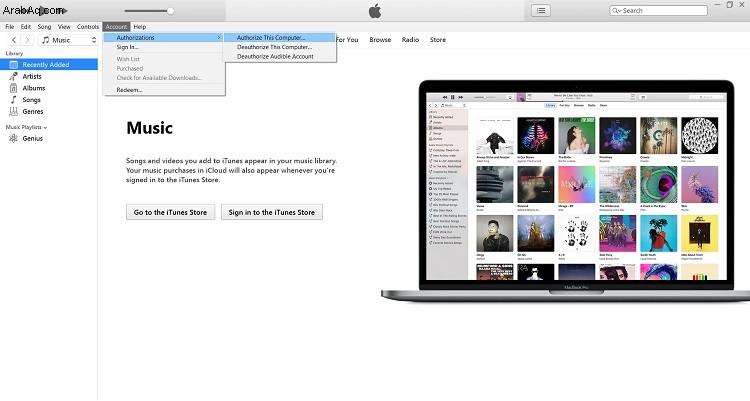Open the File menu
This screenshot has width=750, height=401.
(10, 27)
